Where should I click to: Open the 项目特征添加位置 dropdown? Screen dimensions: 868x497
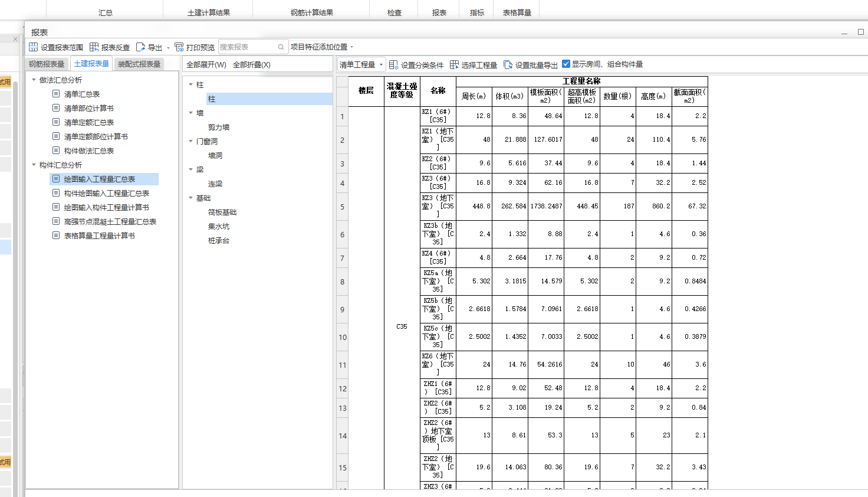click(x=322, y=47)
